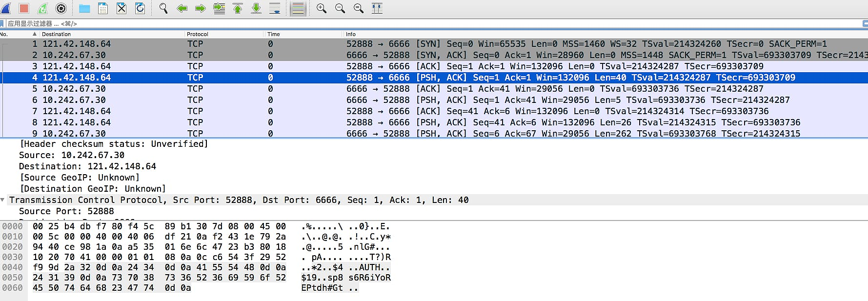Screen dimensions: 868x301
Task: Collapse the Transmission Control Protocol section
Action: pyautogui.click(x=3, y=200)
